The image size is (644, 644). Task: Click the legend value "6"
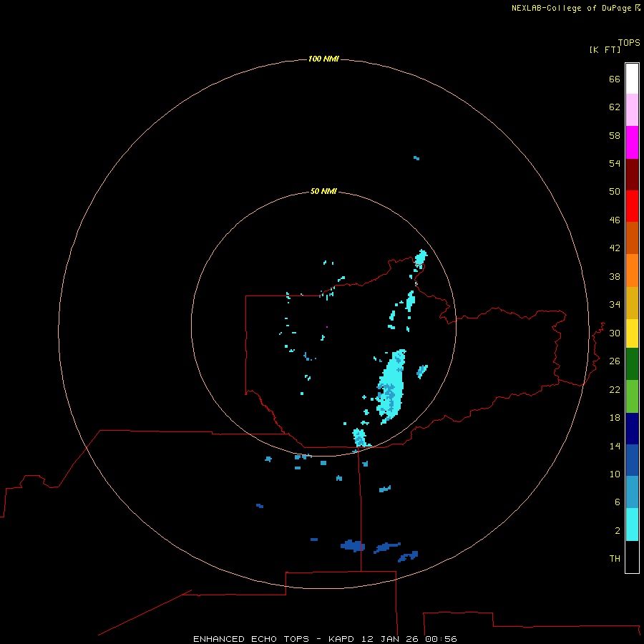618,502
